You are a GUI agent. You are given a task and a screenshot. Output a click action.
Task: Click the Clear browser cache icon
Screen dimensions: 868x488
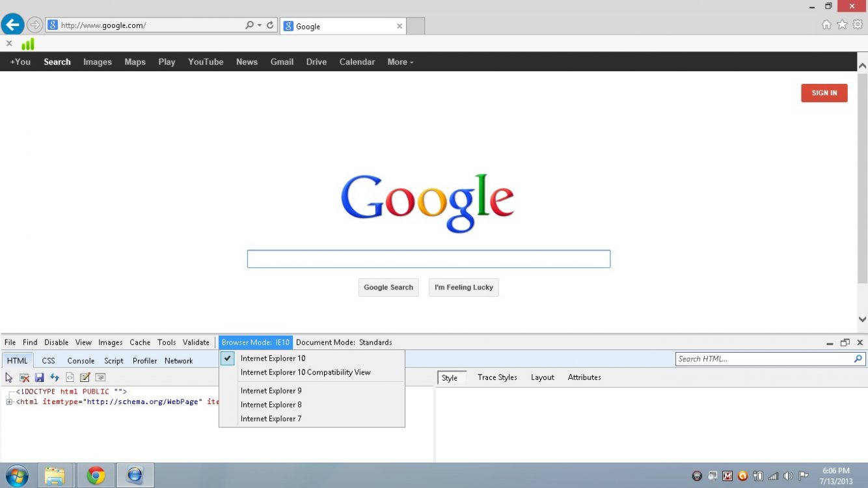[x=24, y=377]
